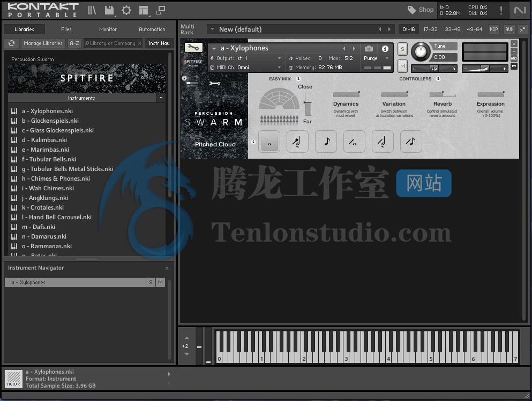Shift keyboard octave up arrow
Image resolution: width=532 pixels, height=401 pixels.
[186, 338]
